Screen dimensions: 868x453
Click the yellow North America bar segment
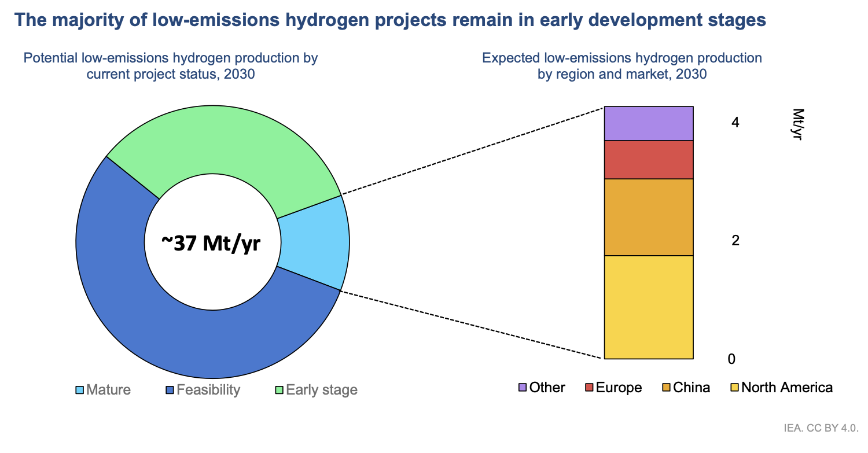click(x=648, y=307)
